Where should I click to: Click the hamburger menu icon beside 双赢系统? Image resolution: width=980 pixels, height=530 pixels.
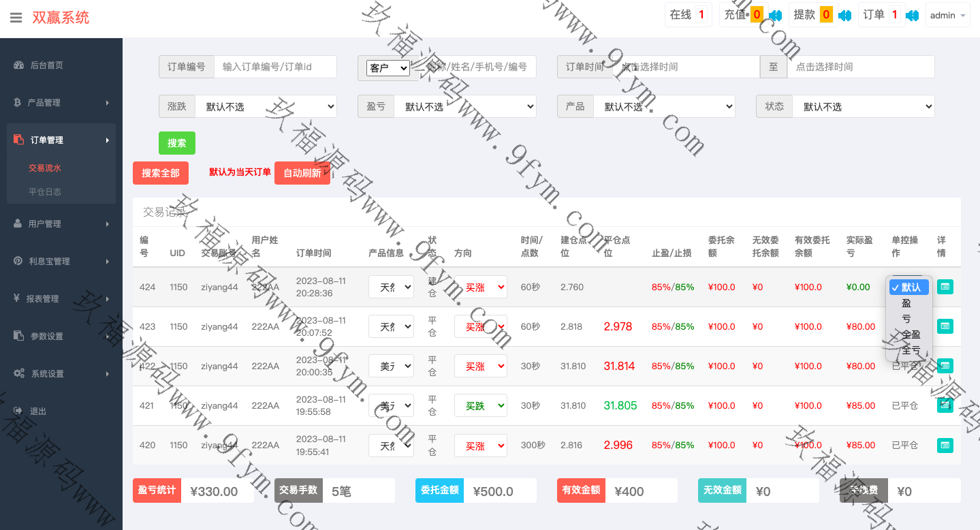(16, 18)
